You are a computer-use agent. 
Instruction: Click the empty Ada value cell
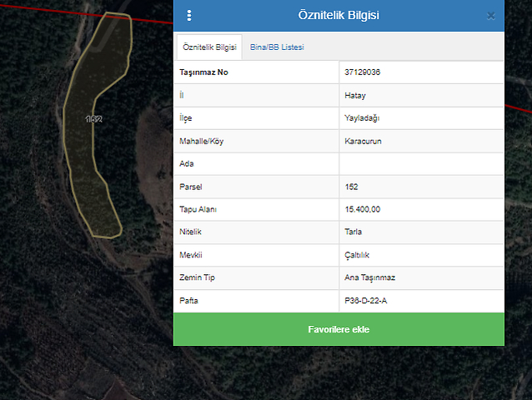coord(421,164)
